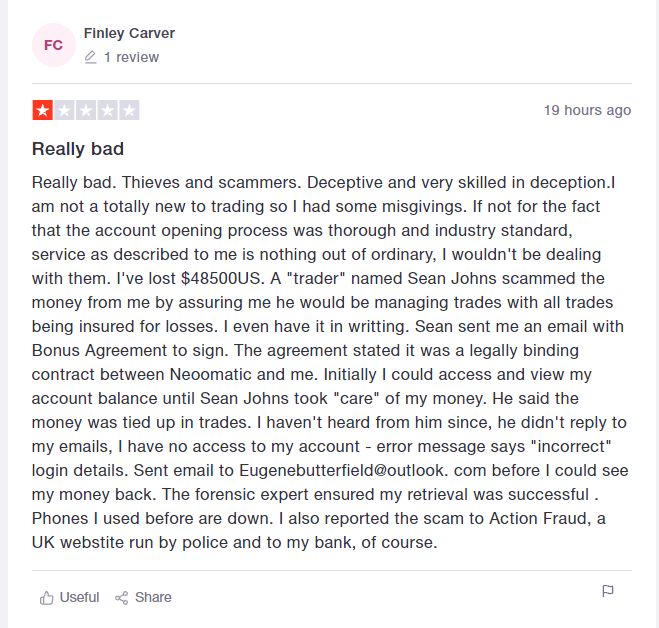
Task: Click the red filled first star
Action: tap(42, 110)
